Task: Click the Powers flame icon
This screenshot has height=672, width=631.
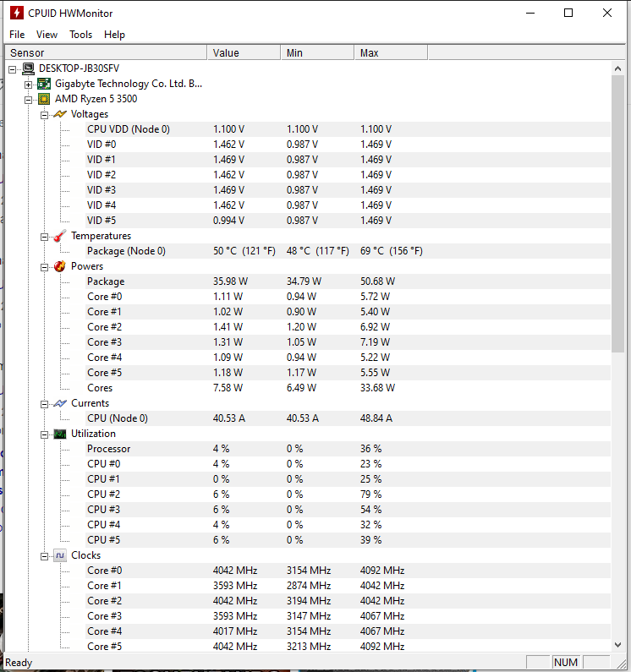Action: point(60,266)
